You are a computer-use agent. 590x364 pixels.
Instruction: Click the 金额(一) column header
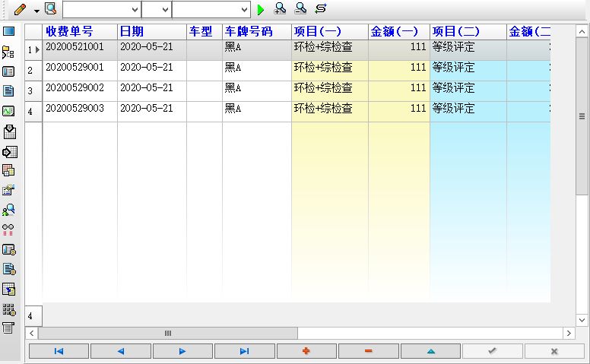(399, 32)
